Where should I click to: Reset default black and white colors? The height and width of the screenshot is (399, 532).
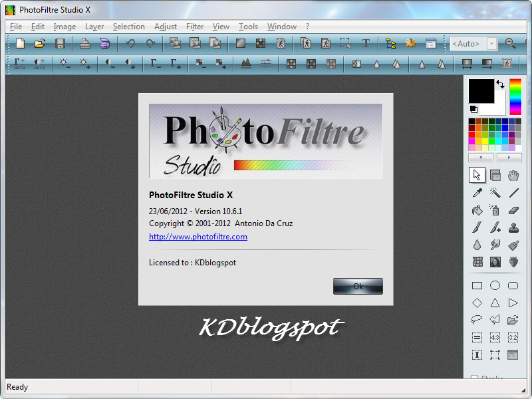473,109
